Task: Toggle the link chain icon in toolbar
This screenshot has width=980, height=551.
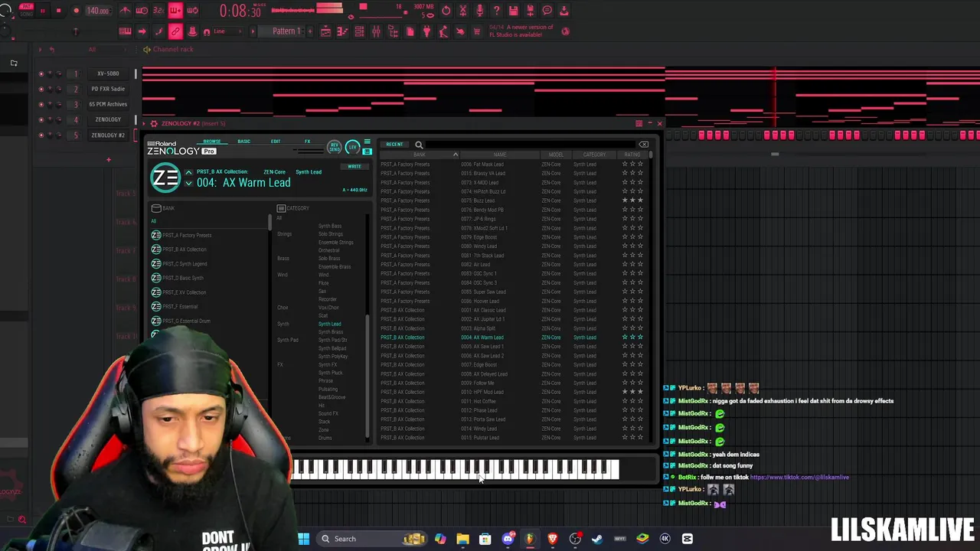Action: pos(175,31)
